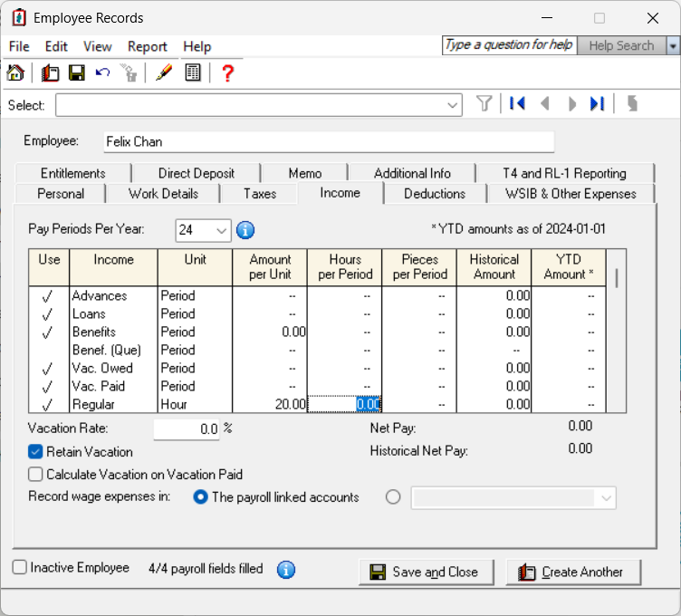
Task: Enable Calculate Vacation on Vacation Paid
Action: [35, 475]
